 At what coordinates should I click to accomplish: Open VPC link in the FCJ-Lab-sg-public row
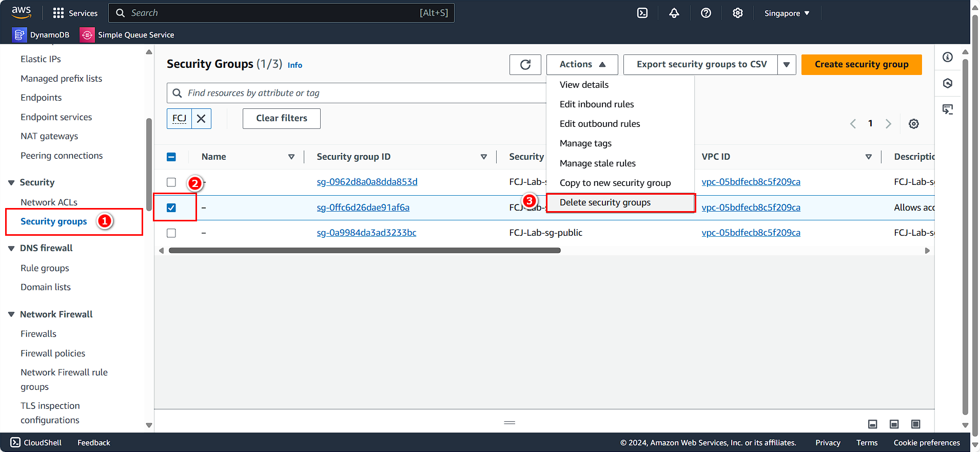(751, 233)
